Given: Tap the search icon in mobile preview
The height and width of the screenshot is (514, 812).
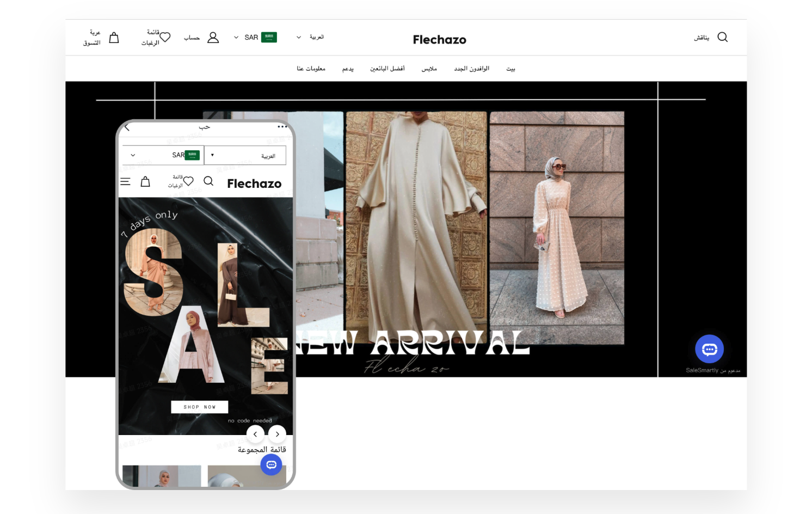Looking at the screenshot, I should click(x=208, y=181).
